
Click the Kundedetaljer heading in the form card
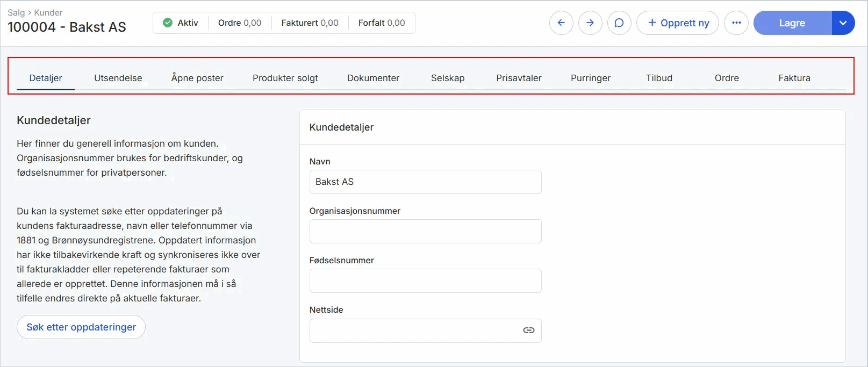coord(341,127)
